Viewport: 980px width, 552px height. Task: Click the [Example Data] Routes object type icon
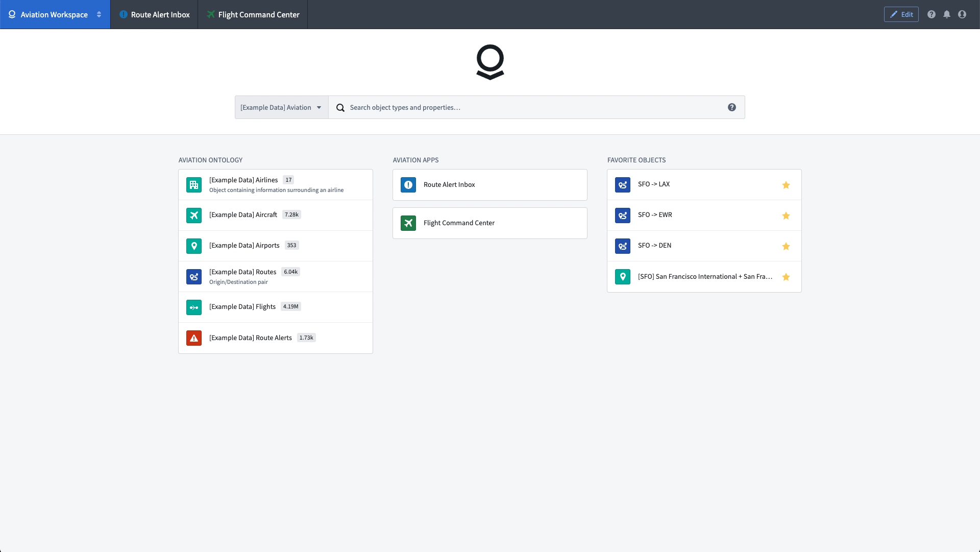point(194,277)
